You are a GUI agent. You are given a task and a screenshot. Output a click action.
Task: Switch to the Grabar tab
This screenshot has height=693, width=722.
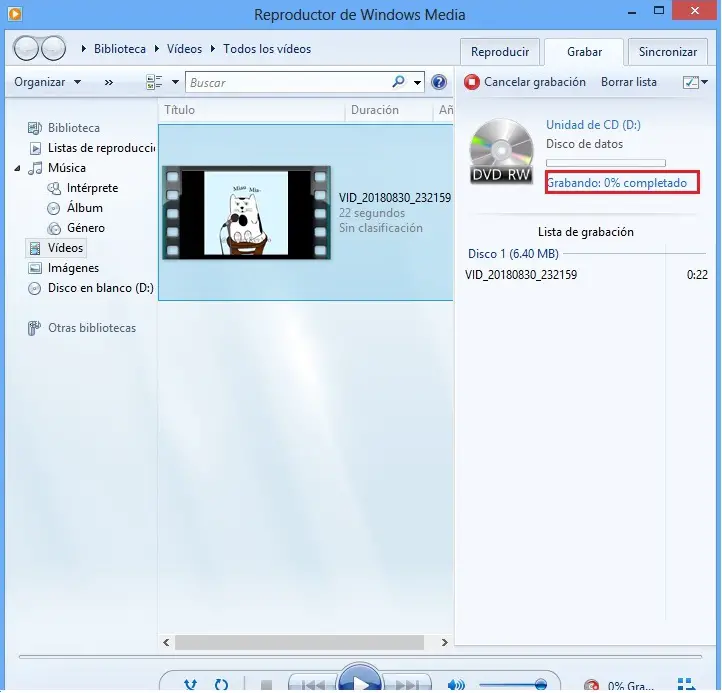[x=584, y=52]
